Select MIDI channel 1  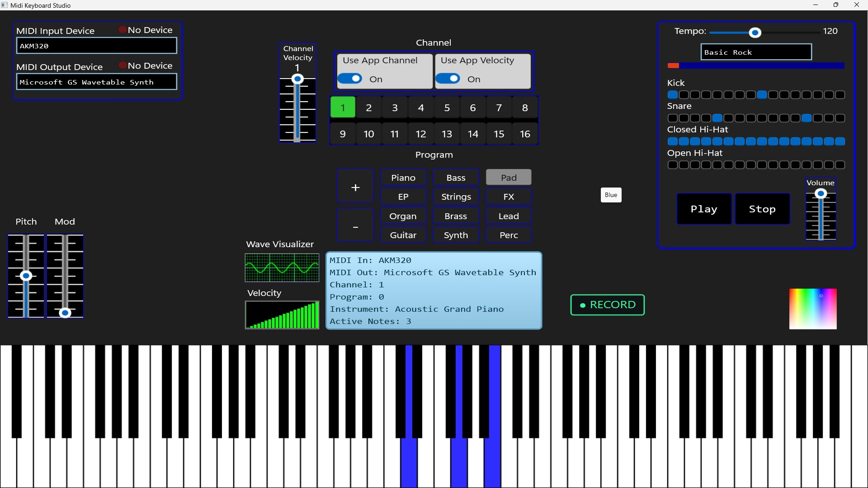pyautogui.click(x=343, y=108)
